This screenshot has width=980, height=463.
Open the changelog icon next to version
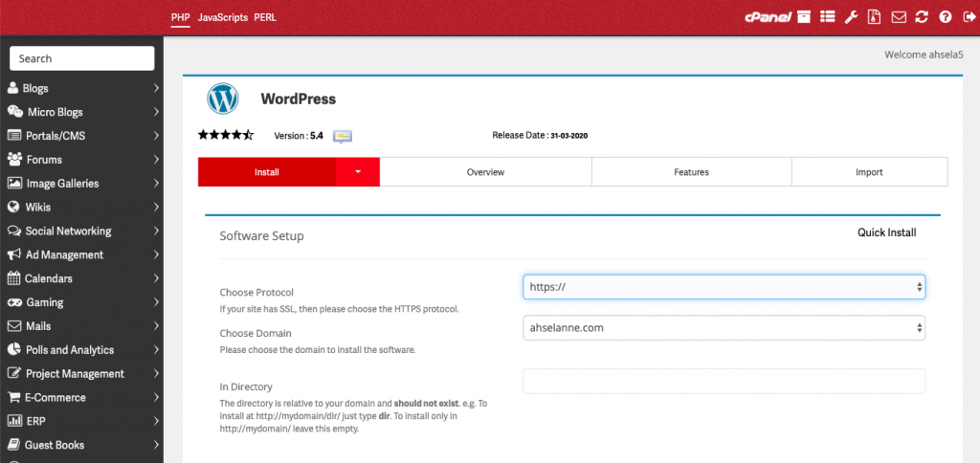click(343, 136)
